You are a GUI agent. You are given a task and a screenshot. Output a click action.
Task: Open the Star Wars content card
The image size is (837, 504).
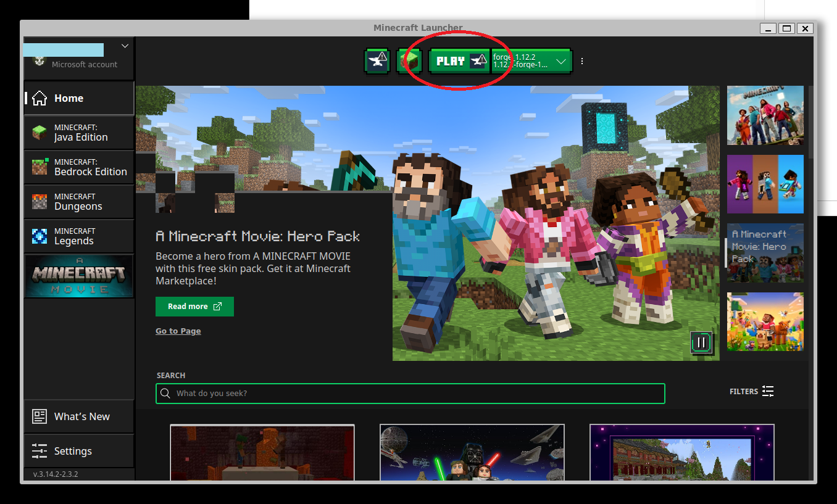472,452
